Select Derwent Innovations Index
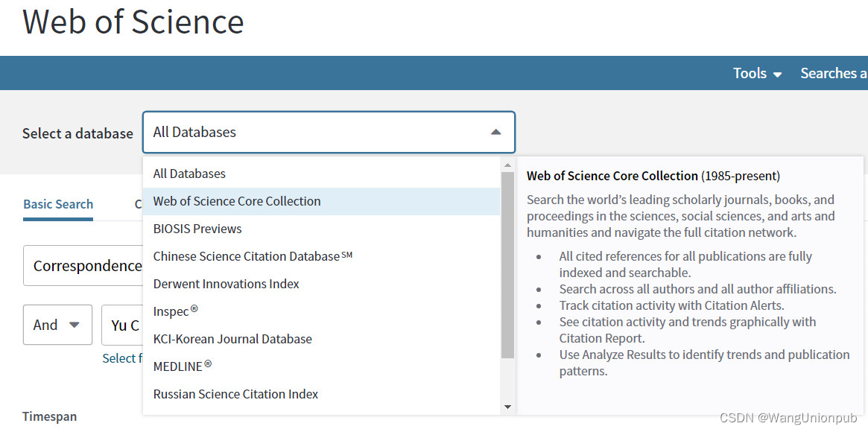The width and height of the screenshot is (868, 432). (321, 284)
